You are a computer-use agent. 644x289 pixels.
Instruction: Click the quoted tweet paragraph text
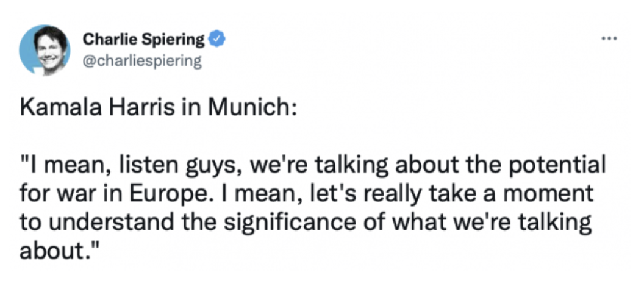tap(312, 207)
